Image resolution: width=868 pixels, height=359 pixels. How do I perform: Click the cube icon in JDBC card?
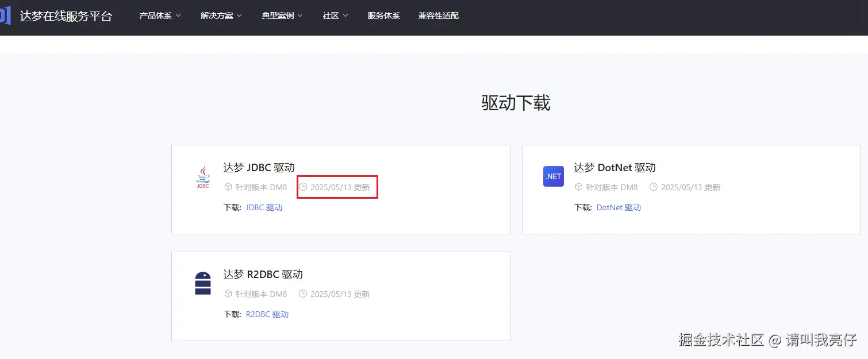[228, 187]
